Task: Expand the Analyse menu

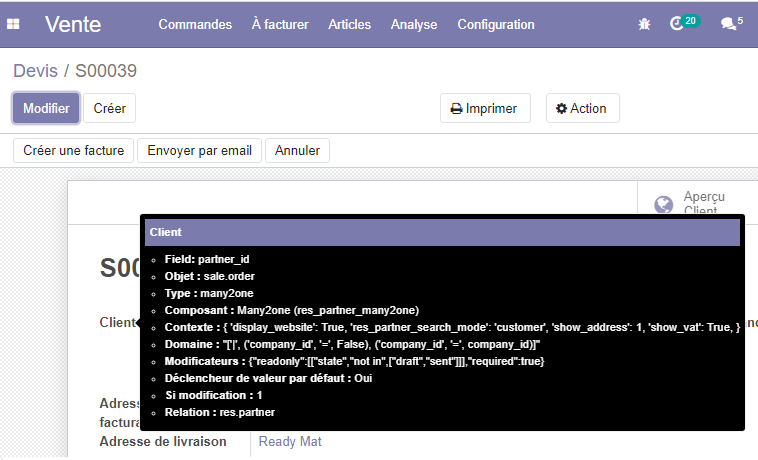Action: [414, 24]
